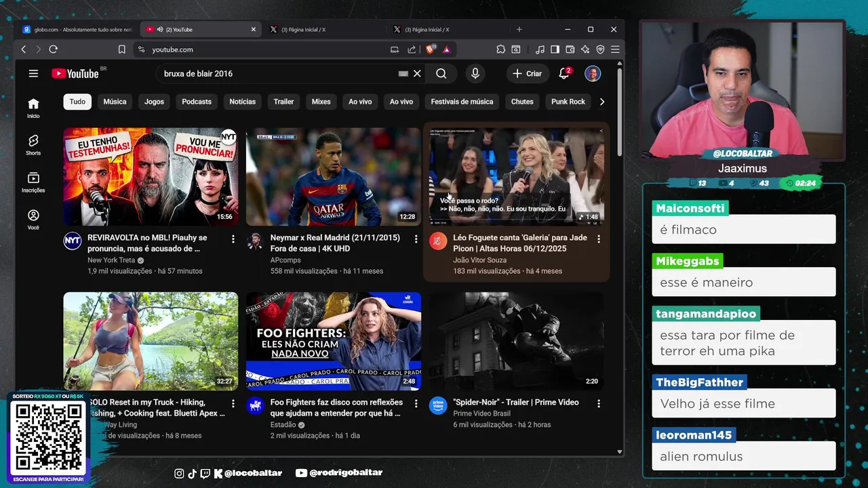Click the magnifier search button

441,73
